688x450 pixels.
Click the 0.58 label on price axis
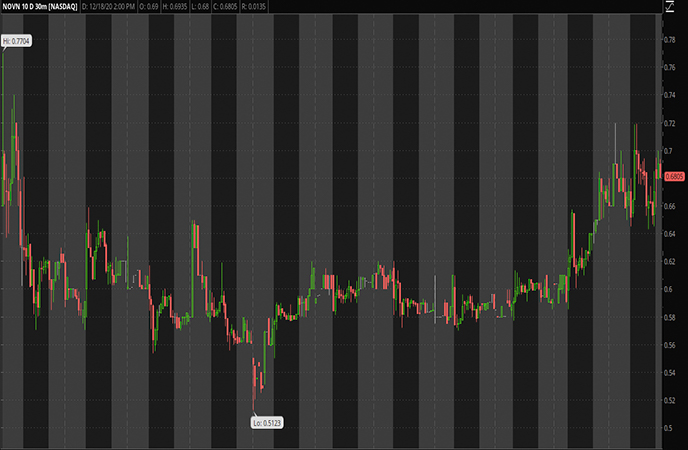click(670, 317)
